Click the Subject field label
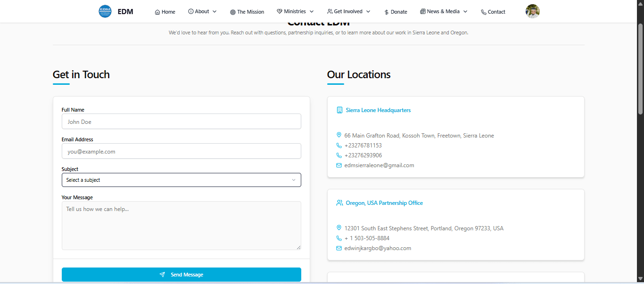Viewport: 644px width, 284px height. point(70,169)
